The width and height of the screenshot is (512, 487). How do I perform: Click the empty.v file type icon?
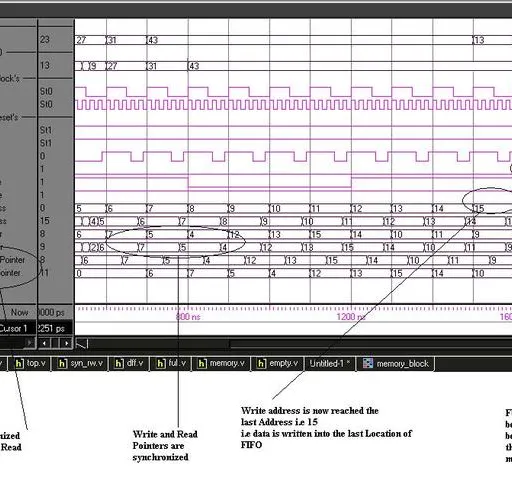[x=262, y=363]
